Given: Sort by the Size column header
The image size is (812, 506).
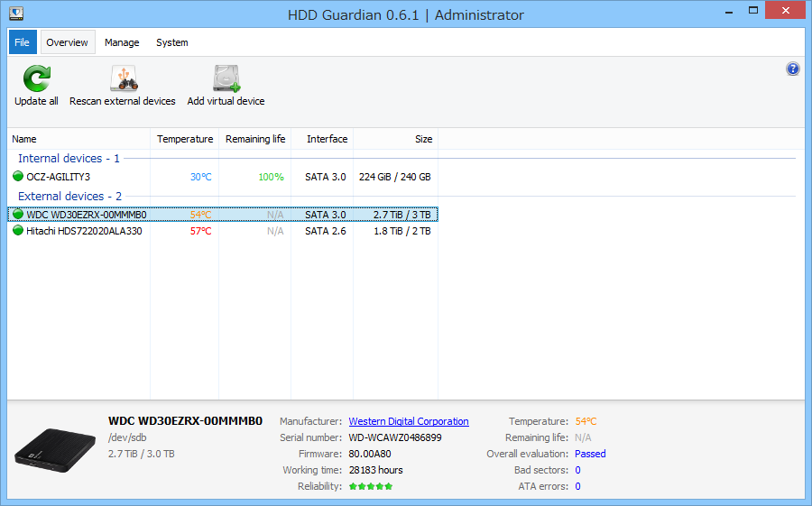Looking at the screenshot, I should (x=396, y=139).
